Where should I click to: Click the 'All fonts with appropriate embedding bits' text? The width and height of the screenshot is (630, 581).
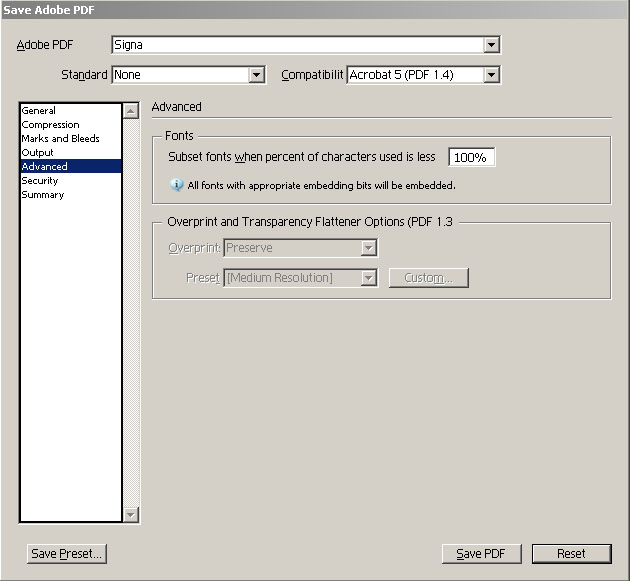321,185
